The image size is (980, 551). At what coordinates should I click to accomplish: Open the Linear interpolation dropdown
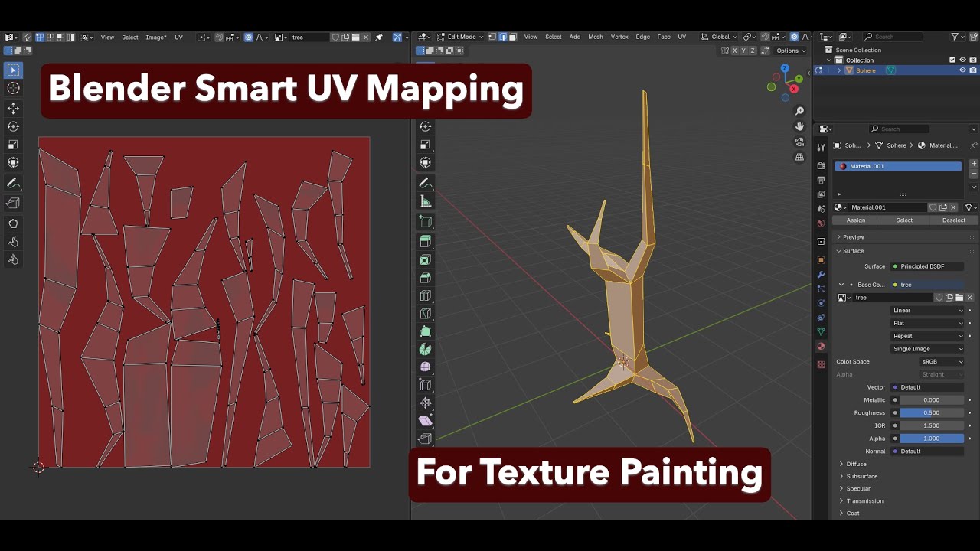coord(928,311)
